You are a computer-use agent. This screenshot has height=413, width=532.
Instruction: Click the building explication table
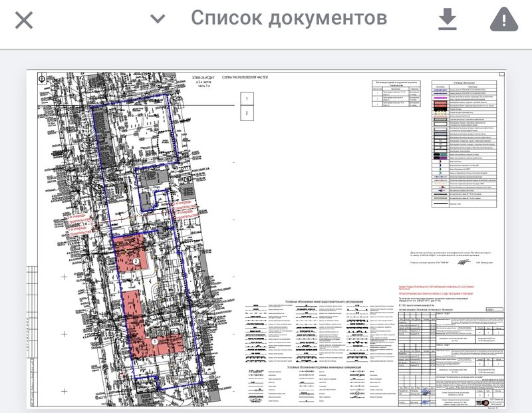click(x=396, y=94)
